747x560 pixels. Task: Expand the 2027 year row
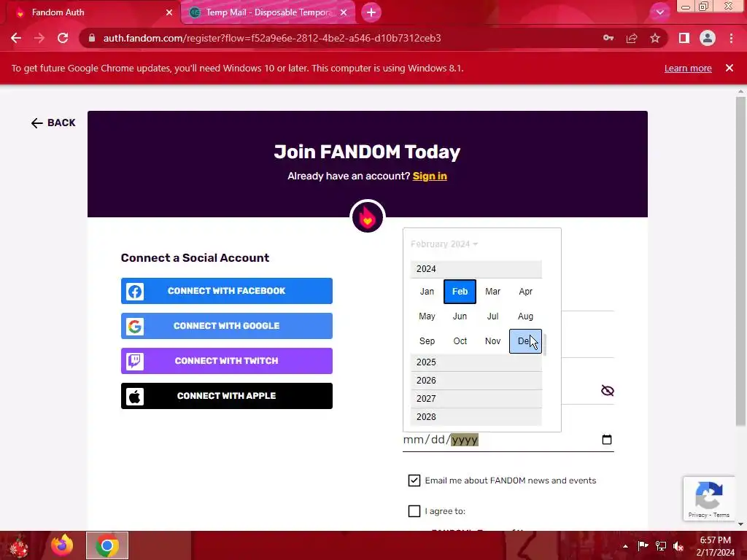click(476, 399)
